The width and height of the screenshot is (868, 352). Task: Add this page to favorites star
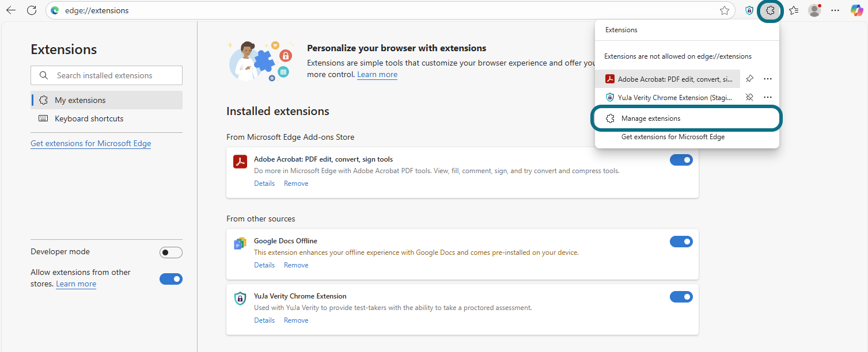(725, 10)
